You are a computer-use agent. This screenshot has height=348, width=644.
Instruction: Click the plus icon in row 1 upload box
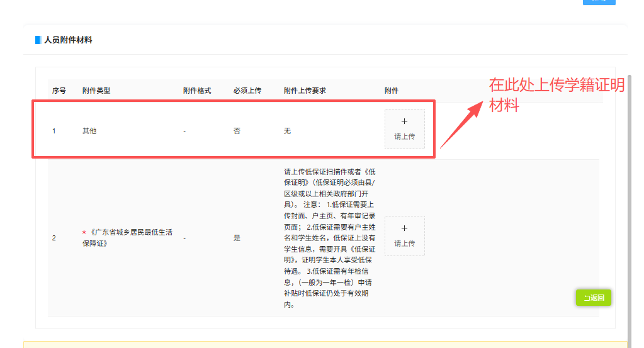(405, 121)
